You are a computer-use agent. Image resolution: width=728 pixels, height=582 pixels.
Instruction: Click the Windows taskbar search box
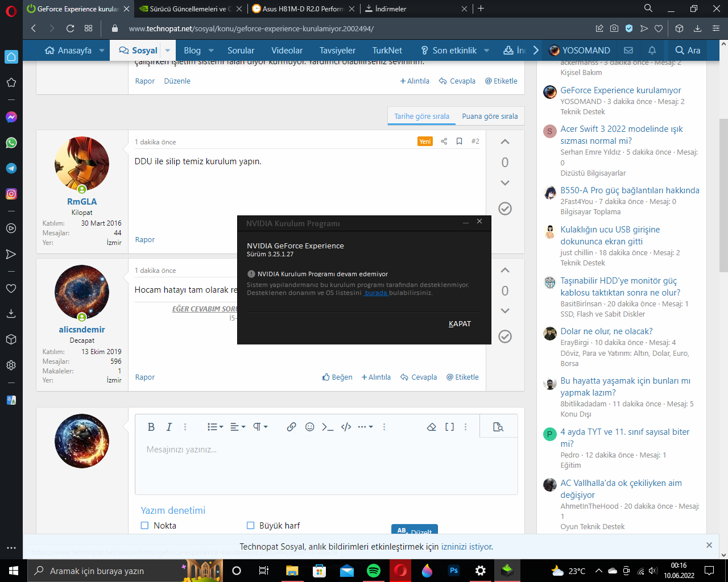click(x=125, y=571)
